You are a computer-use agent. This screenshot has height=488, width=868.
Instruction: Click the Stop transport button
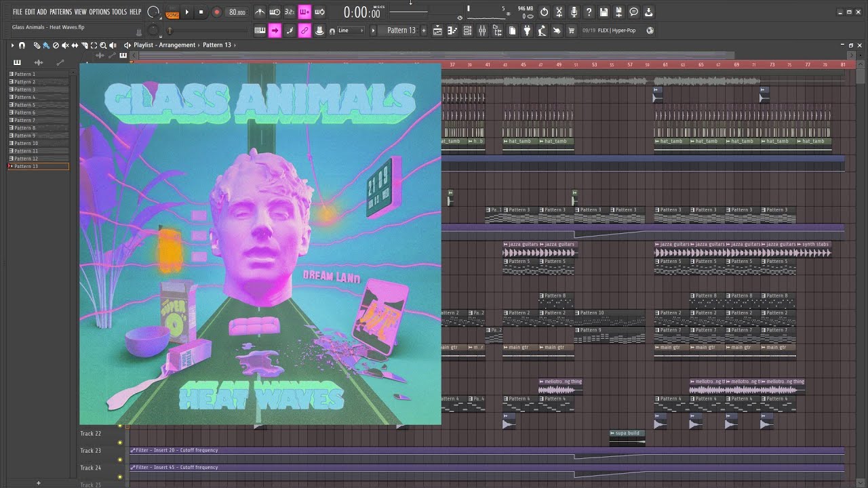(201, 12)
